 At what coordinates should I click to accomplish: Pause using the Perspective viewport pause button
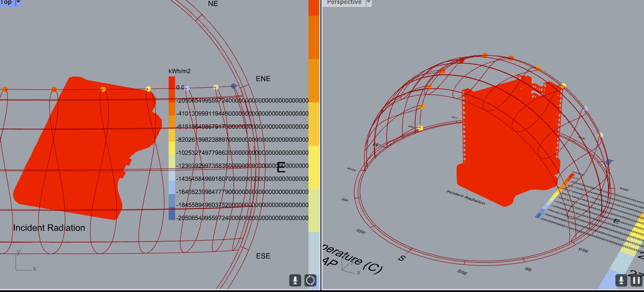pyautogui.click(x=636, y=280)
